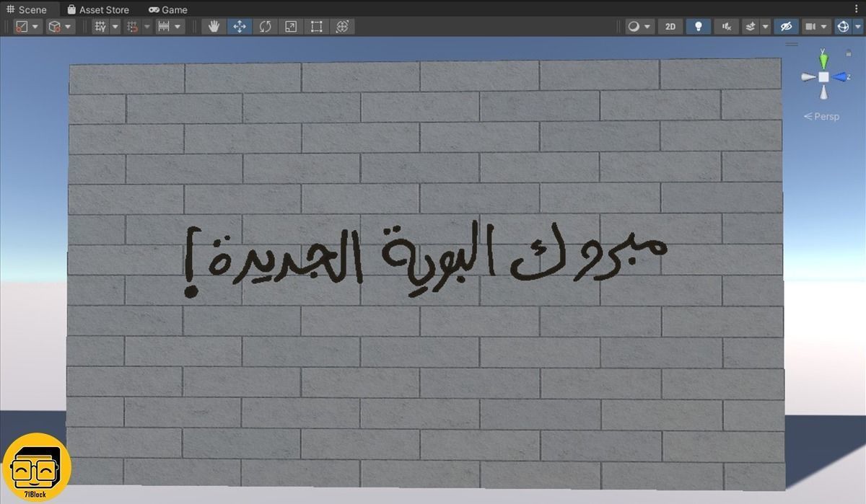Open the snap increment settings dropdown arrow
This screenshot has height=504, width=866.
[x=178, y=27]
